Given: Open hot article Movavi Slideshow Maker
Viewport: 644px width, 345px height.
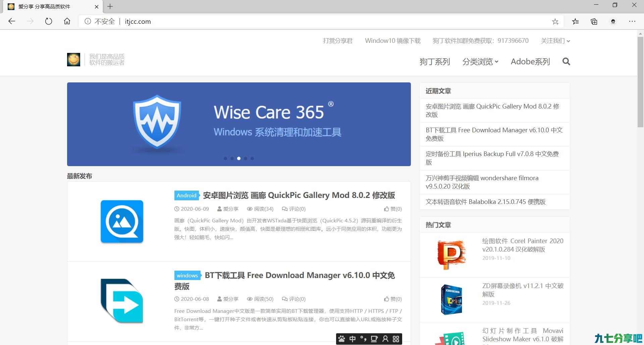Looking at the screenshot, I should [x=523, y=335].
